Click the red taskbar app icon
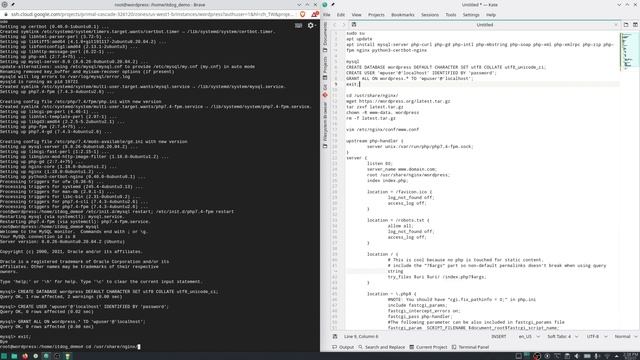This screenshot has height=360, width=640. click(x=25, y=356)
